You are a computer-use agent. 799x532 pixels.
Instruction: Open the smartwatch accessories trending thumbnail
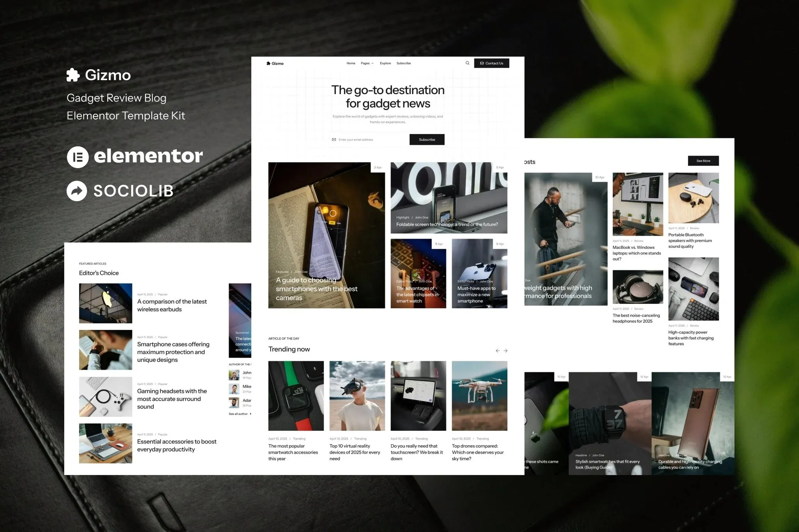[x=296, y=396]
